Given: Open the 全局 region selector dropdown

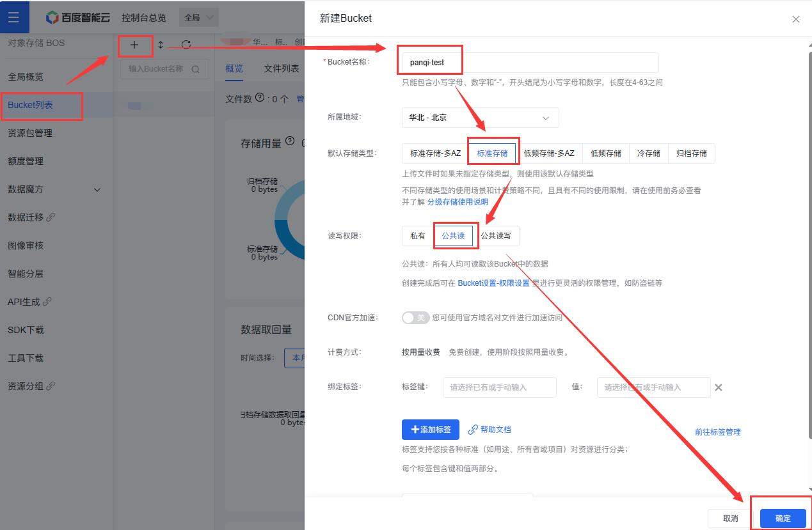Looking at the screenshot, I should (200, 17).
